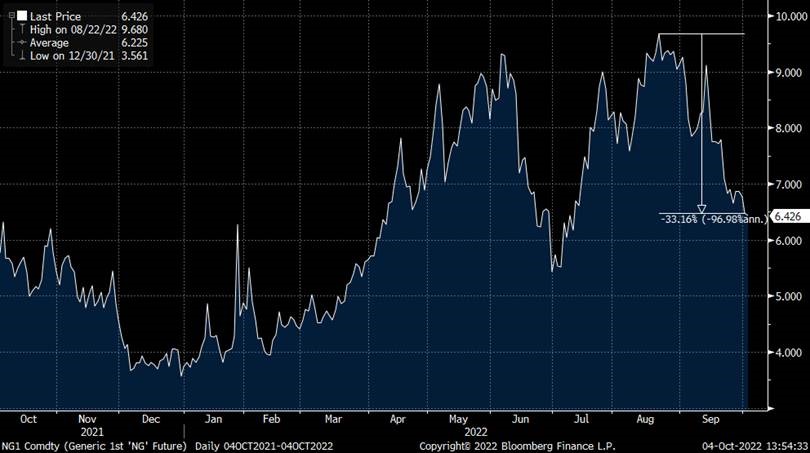Click the downward arrowhead of the measurement
The width and height of the screenshot is (810, 453).
[702, 208]
